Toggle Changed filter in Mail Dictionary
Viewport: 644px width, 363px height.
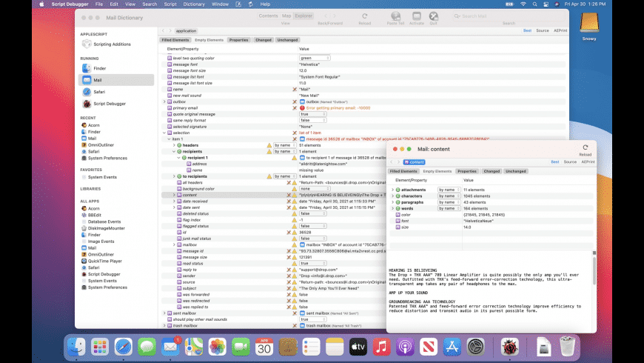[x=264, y=40]
